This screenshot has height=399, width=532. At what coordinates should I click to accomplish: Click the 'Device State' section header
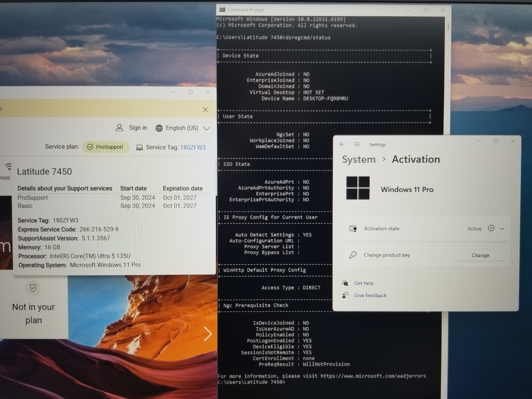240,56
